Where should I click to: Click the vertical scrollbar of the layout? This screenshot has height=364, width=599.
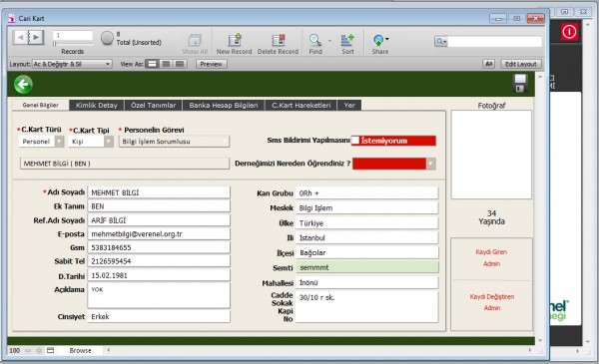click(x=539, y=208)
